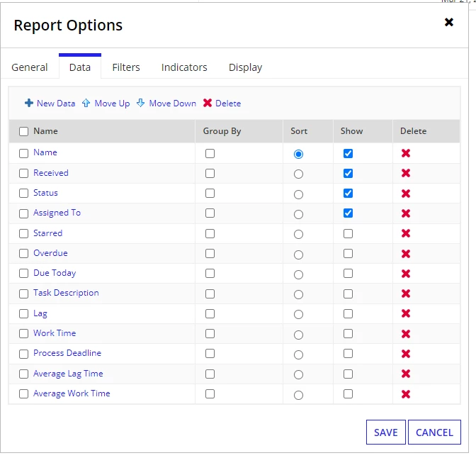Open the Work Time data link

point(55,333)
